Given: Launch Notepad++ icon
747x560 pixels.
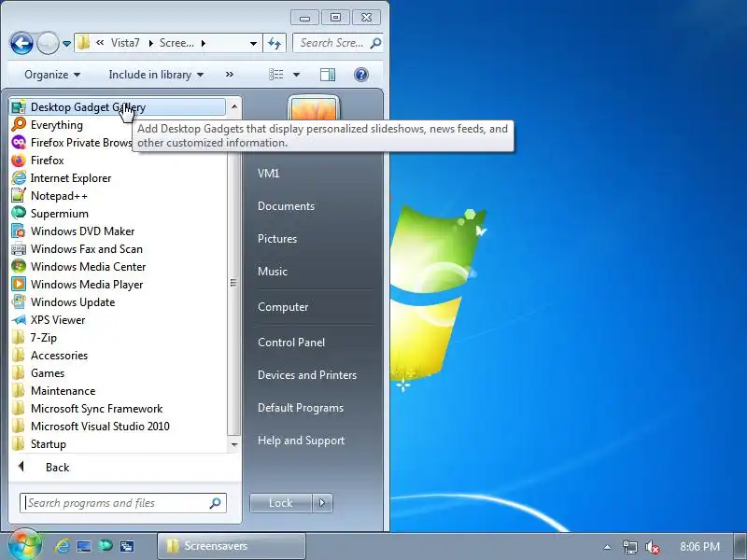Looking at the screenshot, I should [x=19, y=196].
